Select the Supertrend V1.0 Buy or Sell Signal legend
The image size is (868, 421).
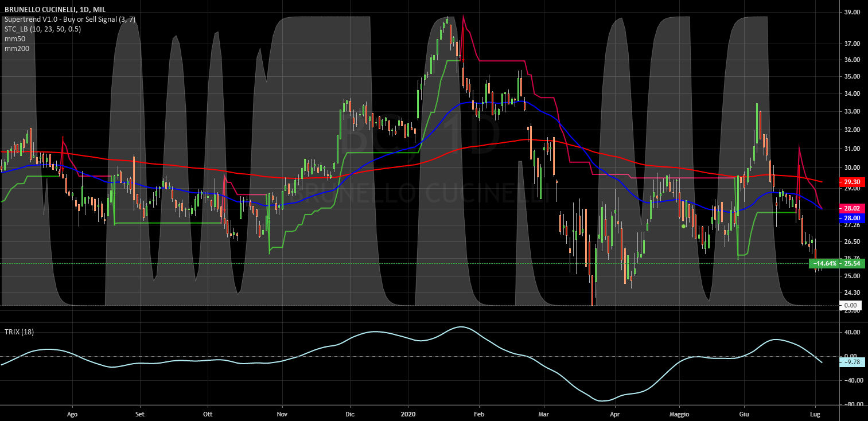70,20
